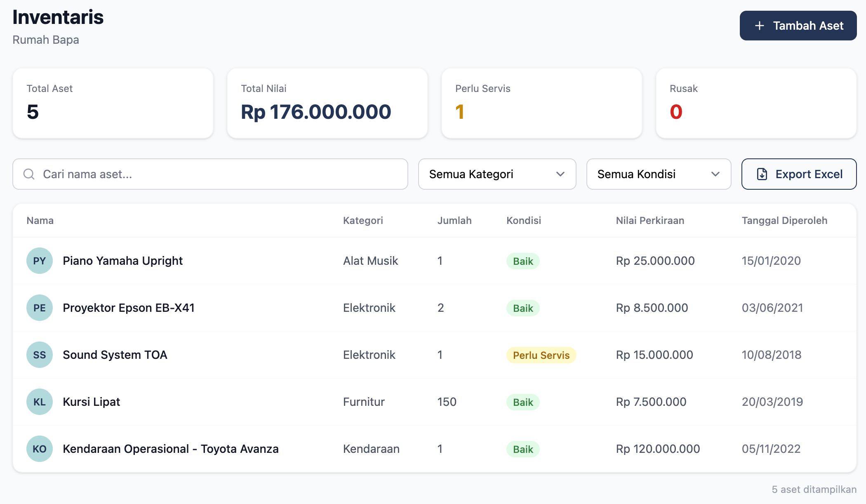
Task: Click Elektronik in the Proyektor Epson row
Action: [369, 308]
